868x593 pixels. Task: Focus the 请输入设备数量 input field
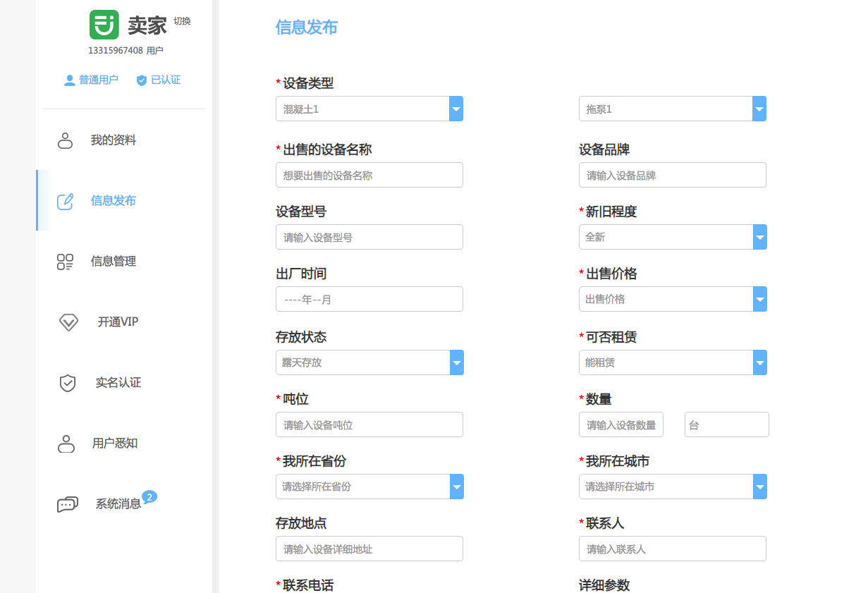(621, 424)
